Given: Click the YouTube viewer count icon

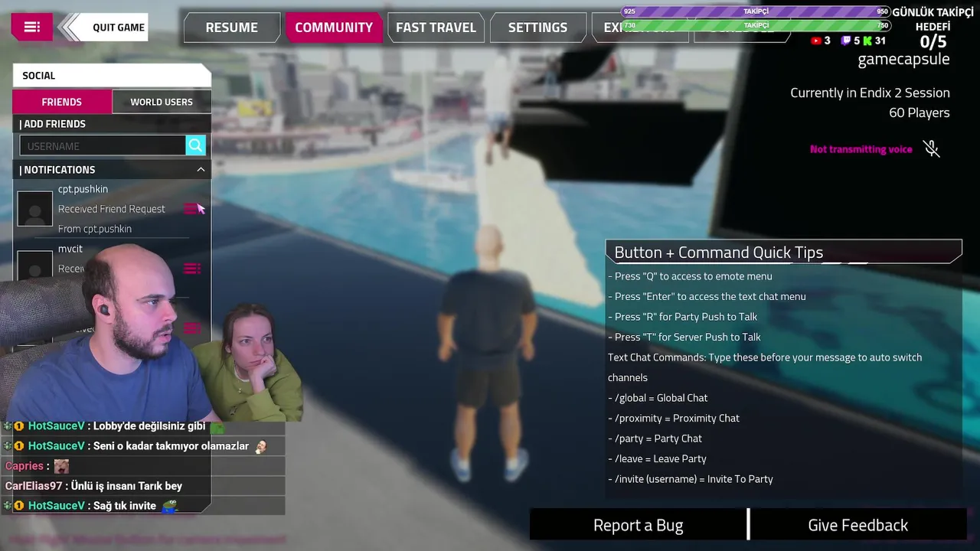Looking at the screenshot, I should point(816,41).
